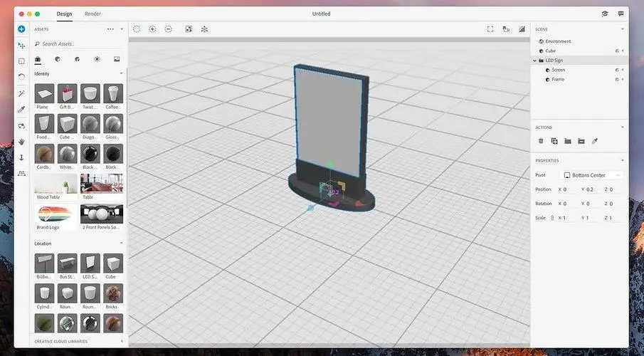The width and height of the screenshot is (644, 356).
Task: Select the Sampler eyedropper tool in left toolbar
Action: tap(21, 110)
